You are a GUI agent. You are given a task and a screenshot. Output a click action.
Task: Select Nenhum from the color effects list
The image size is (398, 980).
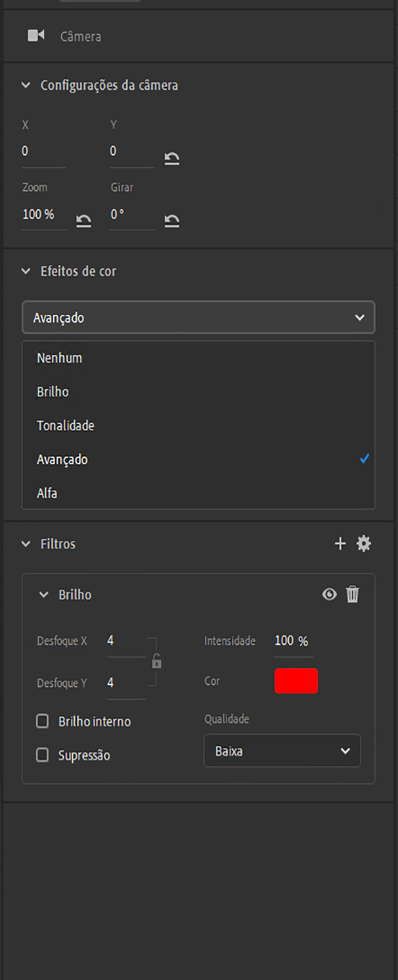pos(58,357)
